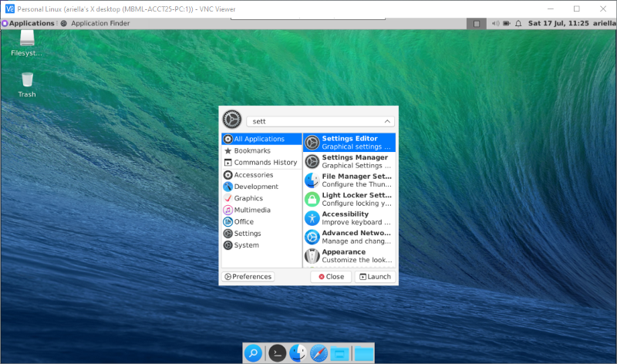Click the Launch button
The width and height of the screenshot is (617, 364).
point(375,277)
